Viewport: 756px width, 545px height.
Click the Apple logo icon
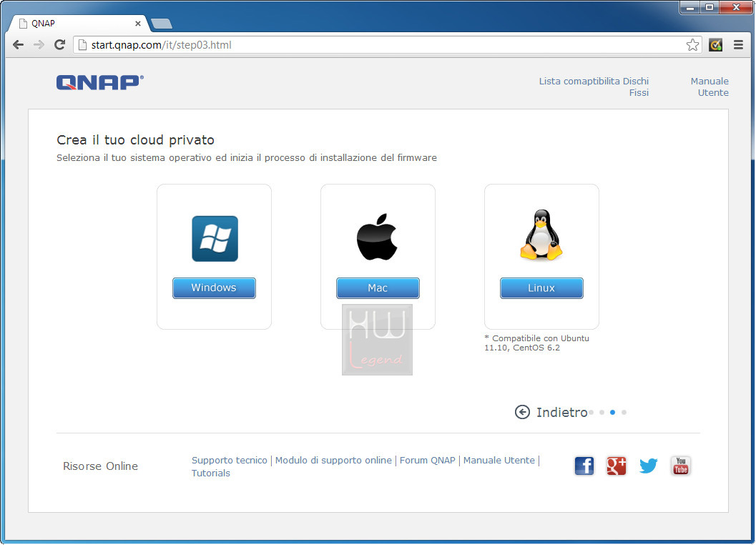coord(377,237)
